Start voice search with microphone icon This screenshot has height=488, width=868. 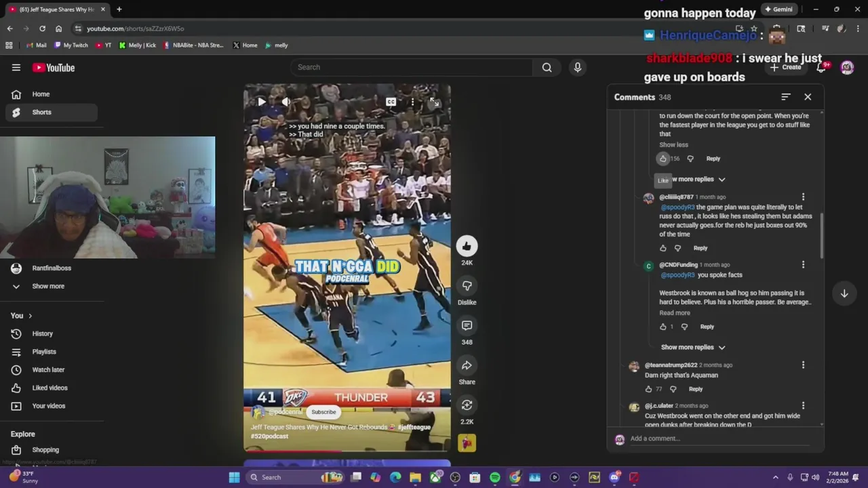(x=578, y=67)
